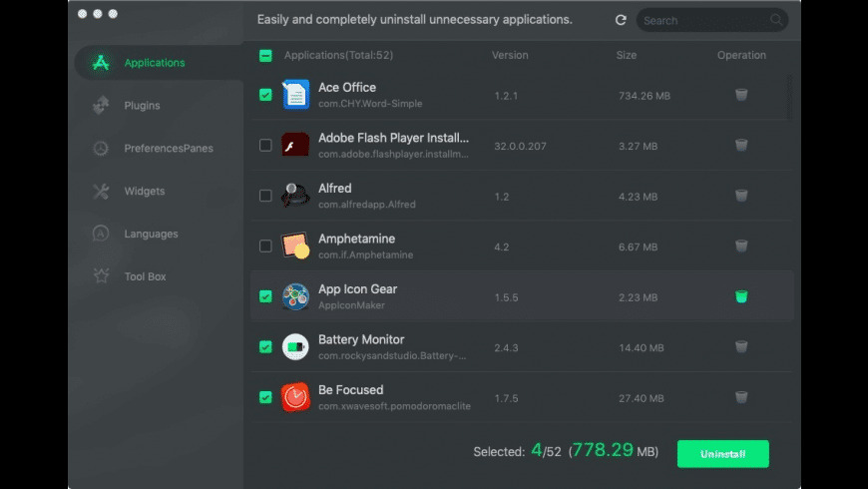Click the trash icon for Ace Office
The image size is (868, 489).
pyautogui.click(x=741, y=95)
